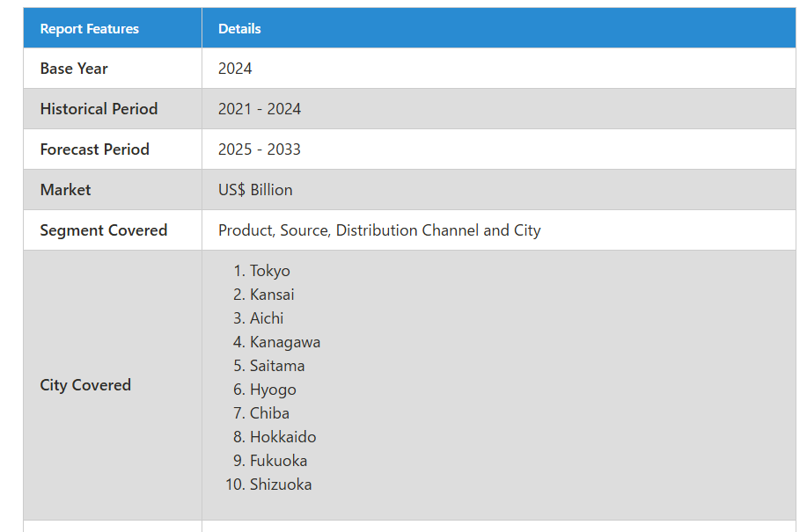This screenshot has width=807, height=532.
Task: Click Shizuoka in the city list
Action: tap(281, 485)
